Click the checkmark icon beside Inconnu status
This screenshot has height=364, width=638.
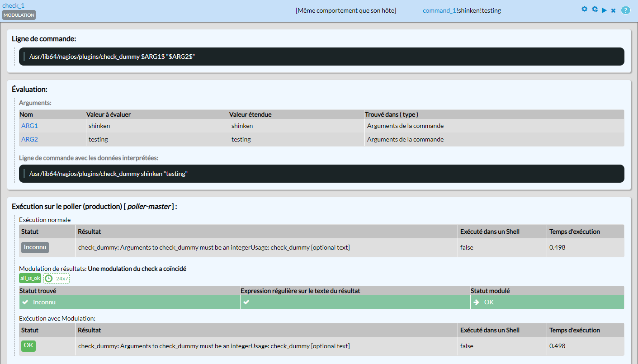25,302
